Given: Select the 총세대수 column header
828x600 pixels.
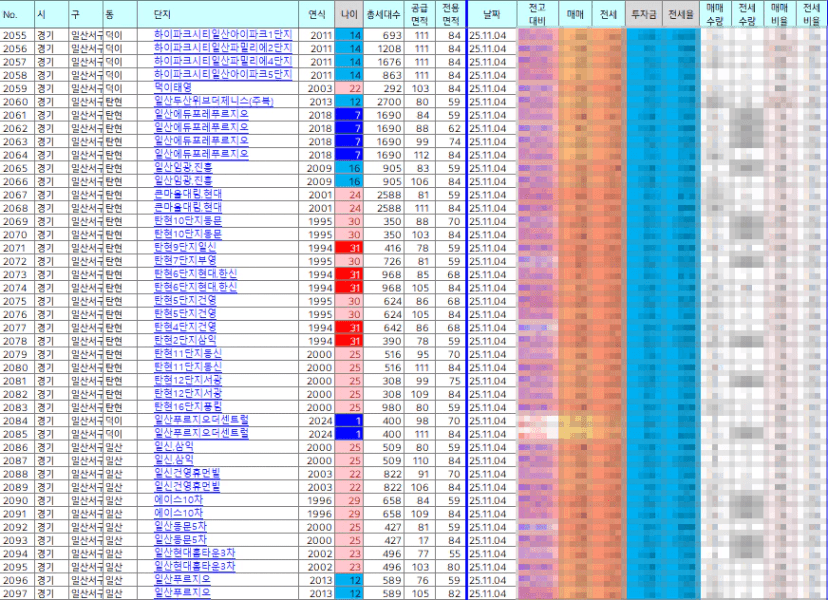Looking at the screenshot, I should click(383, 14).
